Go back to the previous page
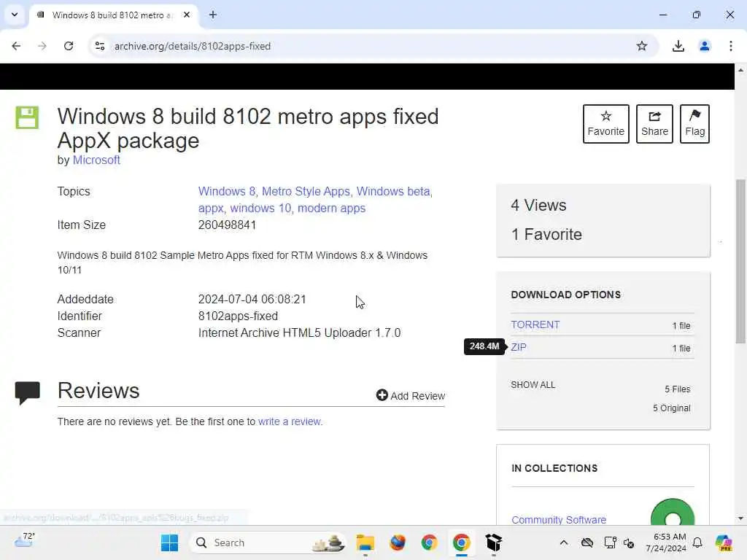 16,46
